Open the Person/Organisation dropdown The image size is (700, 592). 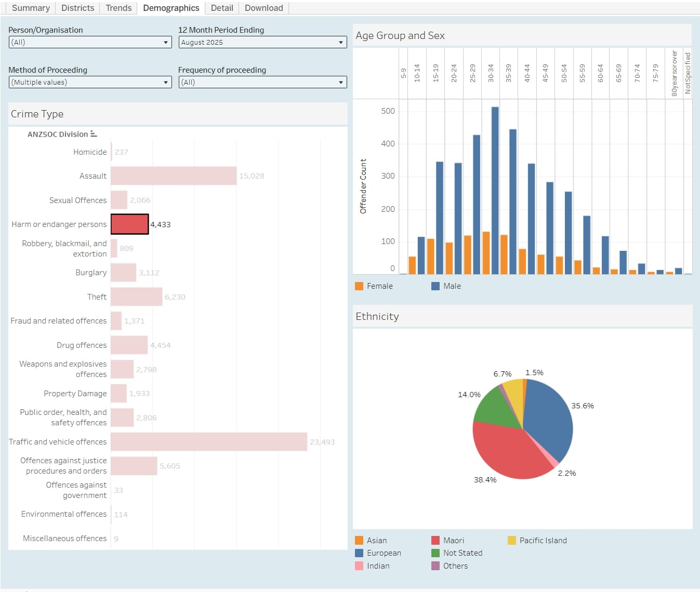pyautogui.click(x=90, y=43)
